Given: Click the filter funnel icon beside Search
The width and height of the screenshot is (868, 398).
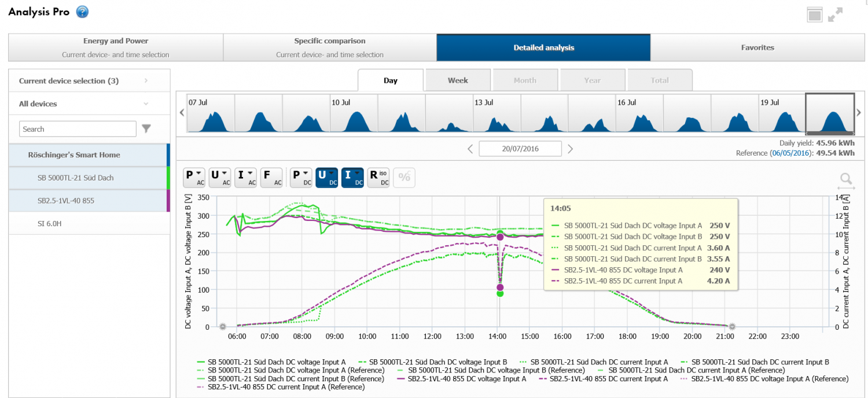Looking at the screenshot, I should [x=146, y=128].
